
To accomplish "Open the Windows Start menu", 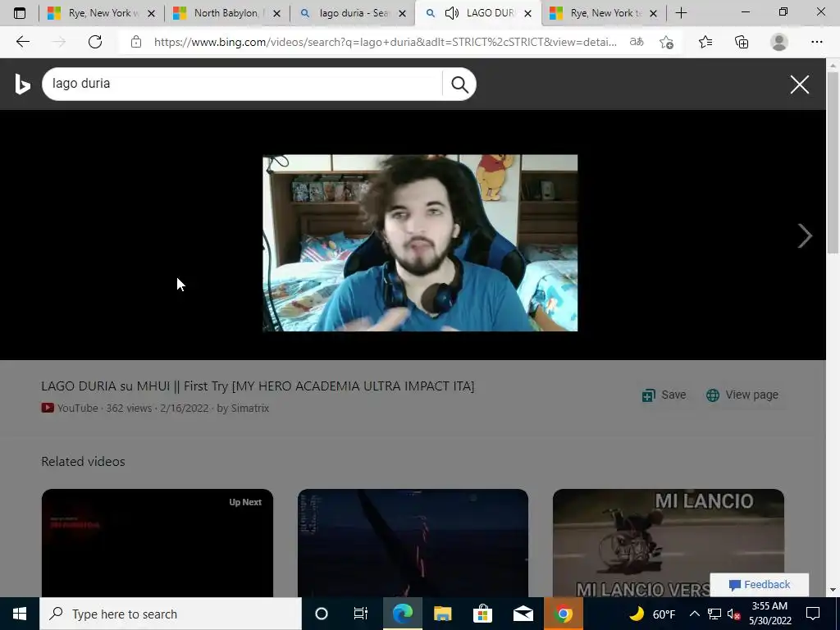I will click(x=20, y=614).
